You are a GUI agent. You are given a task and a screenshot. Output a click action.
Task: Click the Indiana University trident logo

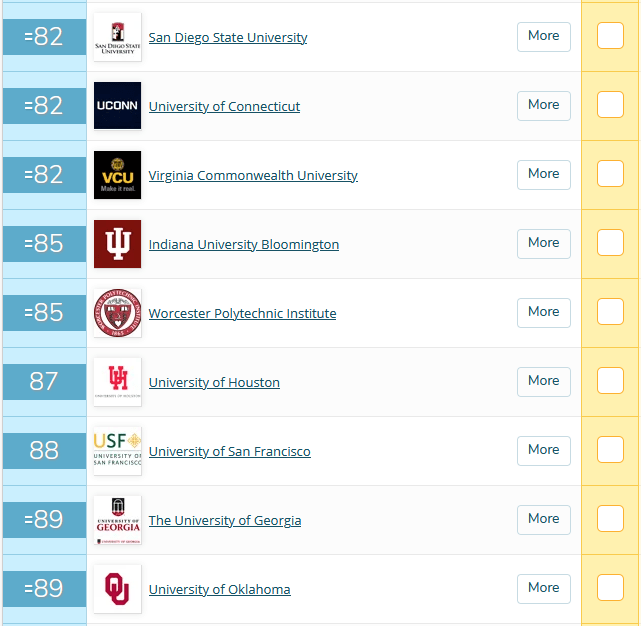(x=117, y=244)
